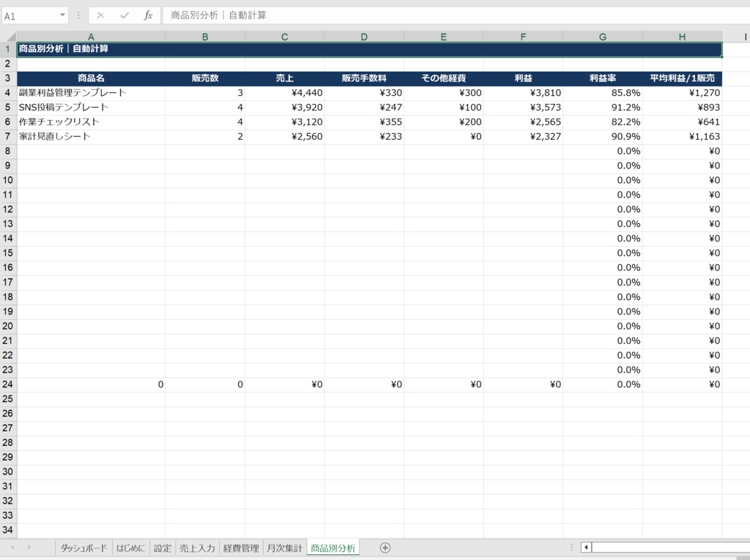Click the 販売手数料 header cell

[364, 78]
